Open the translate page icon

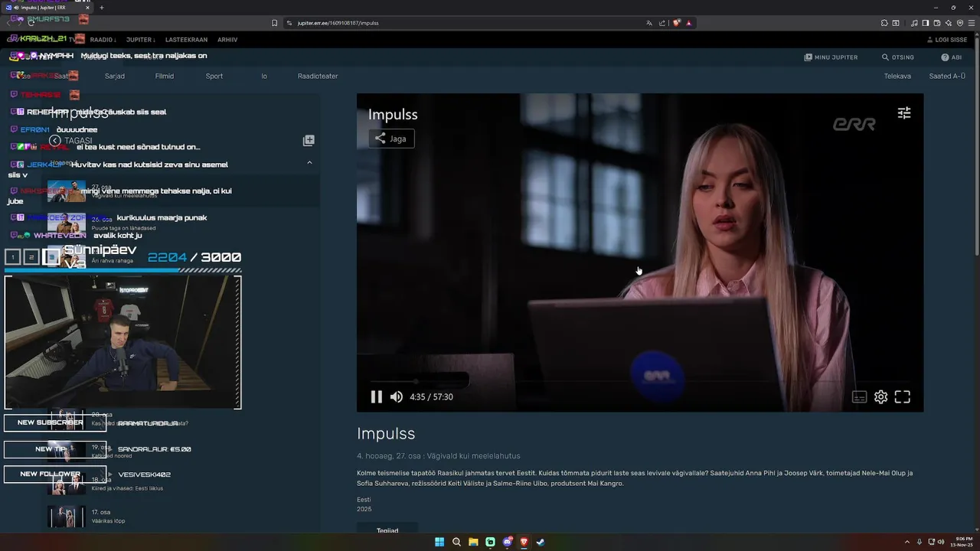point(649,23)
